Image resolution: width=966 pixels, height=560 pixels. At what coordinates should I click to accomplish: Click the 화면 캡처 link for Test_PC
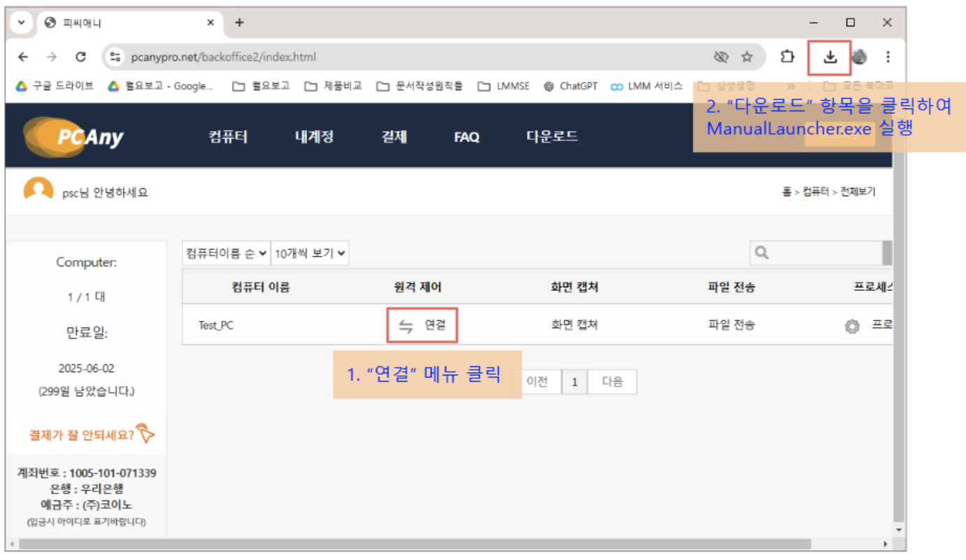[x=574, y=325]
